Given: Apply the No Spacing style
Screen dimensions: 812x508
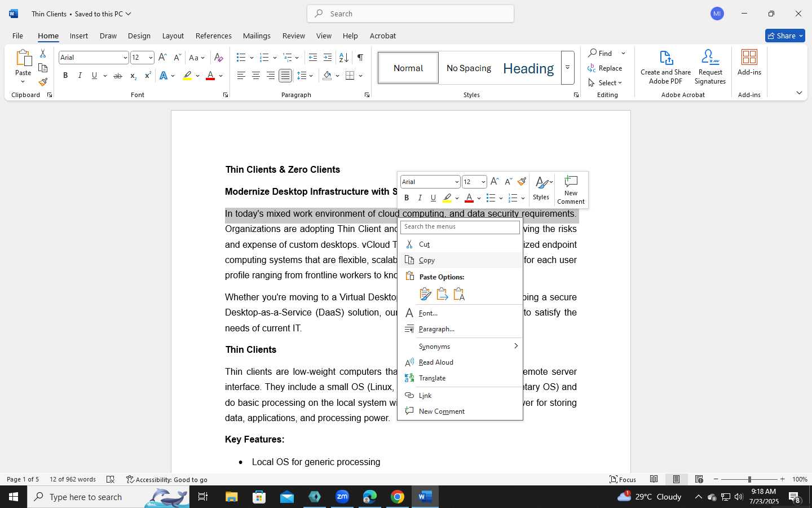Looking at the screenshot, I should click(x=469, y=68).
